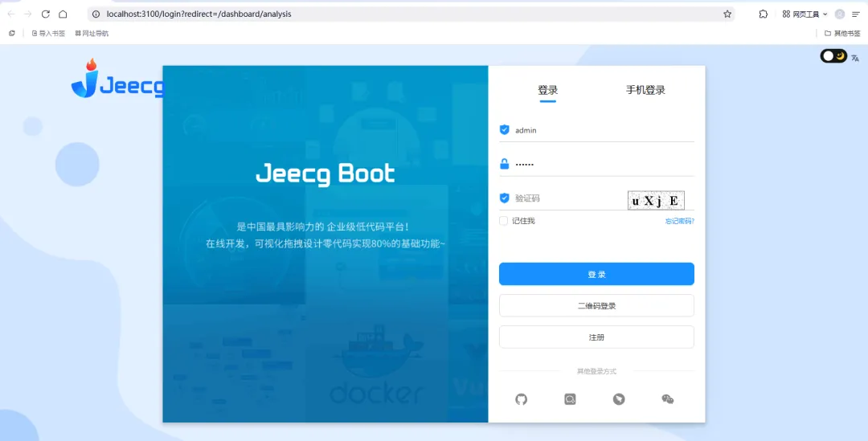Open the browser profile avatar
This screenshot has width=868, height=441.
(x=840, y=14)
